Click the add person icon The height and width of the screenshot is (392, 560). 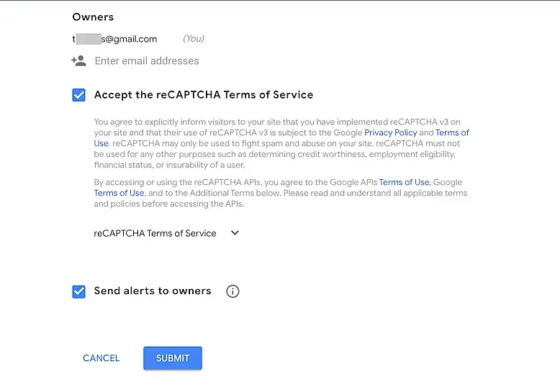pyautogui.click(x=79, y=61)
